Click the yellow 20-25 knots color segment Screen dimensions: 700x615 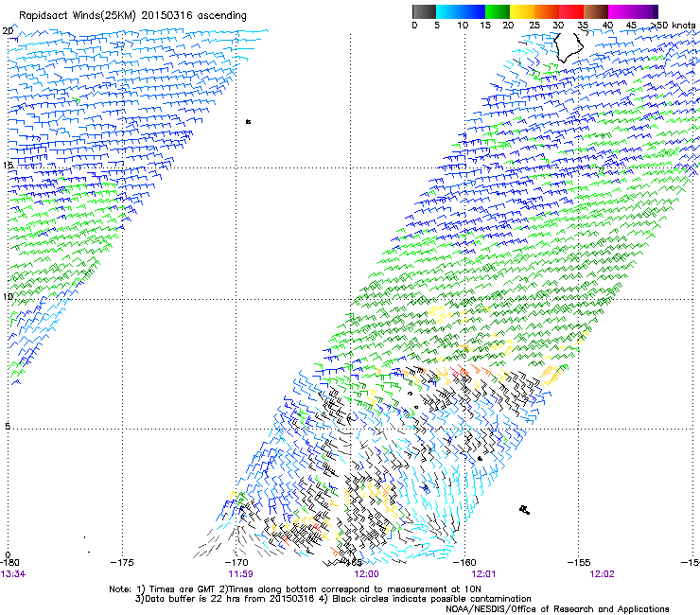[522, 11]
